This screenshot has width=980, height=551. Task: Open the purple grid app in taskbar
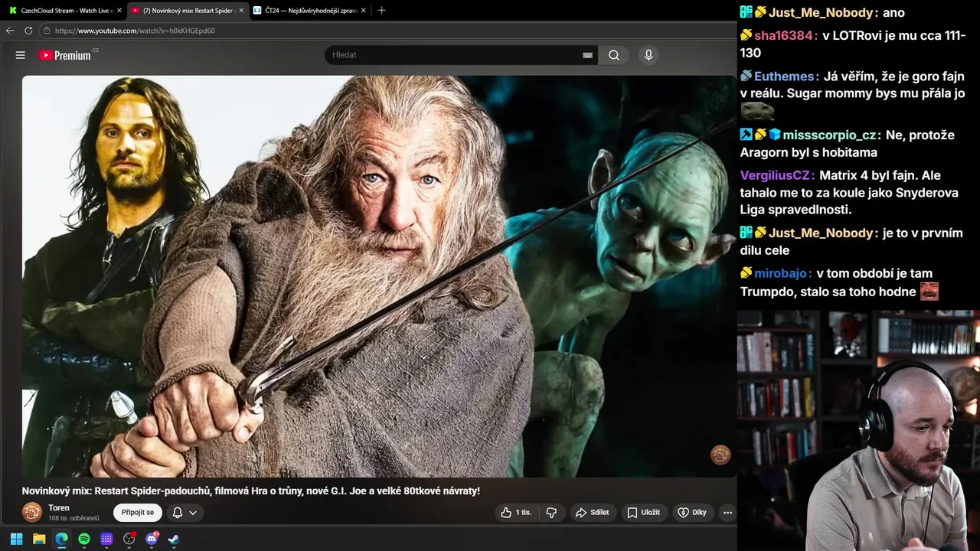[x=106, y=539]
